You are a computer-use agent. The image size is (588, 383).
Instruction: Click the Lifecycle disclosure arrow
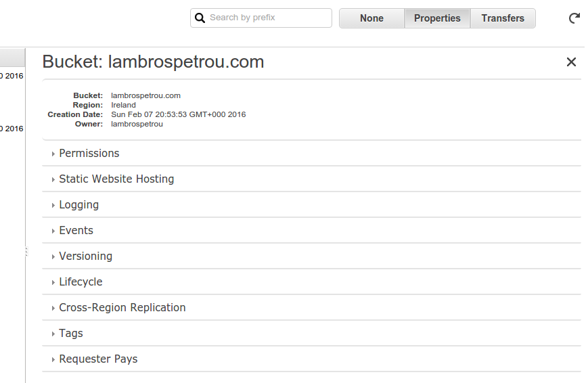53,283
